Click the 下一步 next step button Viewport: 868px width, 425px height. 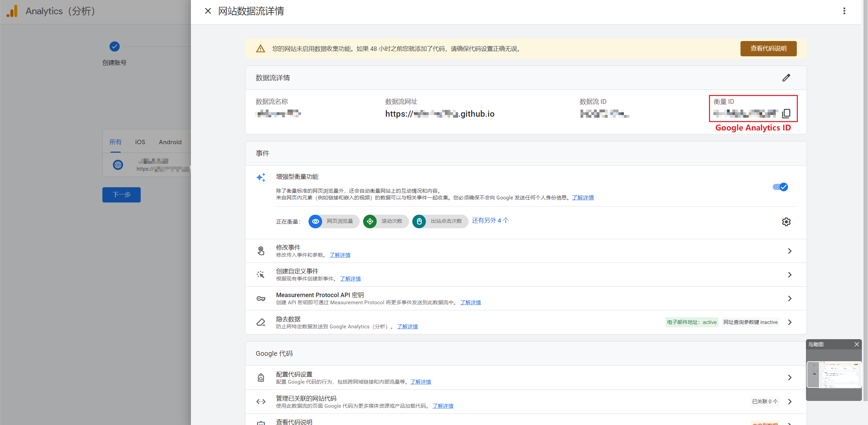pyautogui.click(x=121, y=195)
